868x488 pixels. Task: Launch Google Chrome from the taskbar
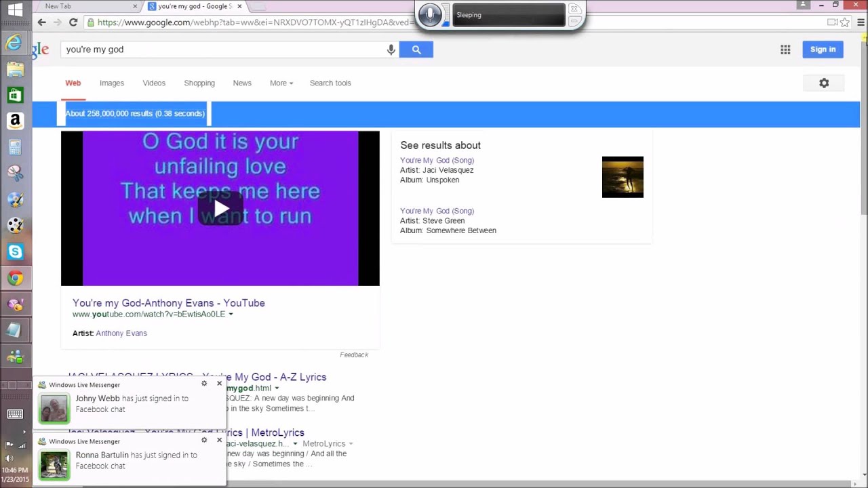pos(14,278)
